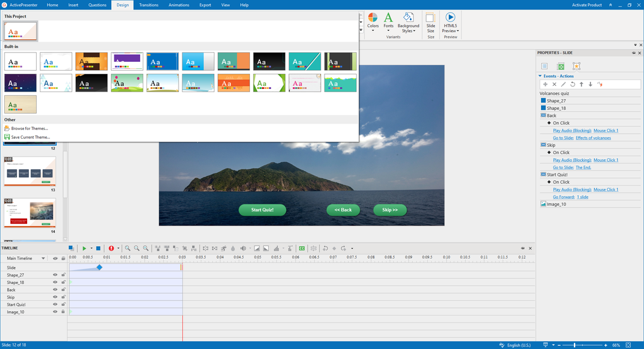
Task: Open the Export tab
Action: (205, 5)
